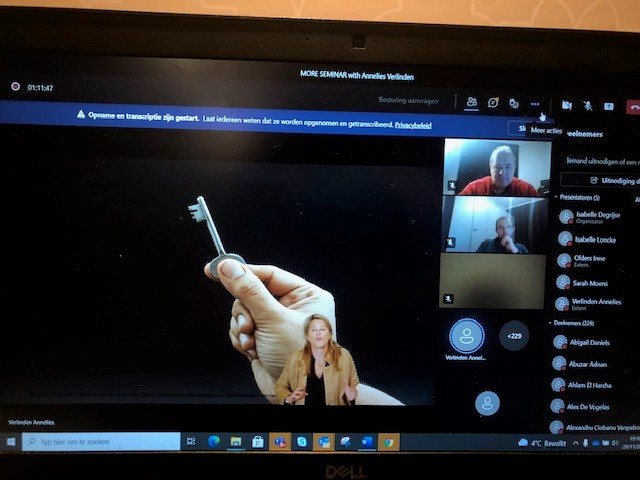The width and height of the screenshot is (640, 480).
Task: Click the muted mic badge on red-shirt tile
Action: pos(452,185)
